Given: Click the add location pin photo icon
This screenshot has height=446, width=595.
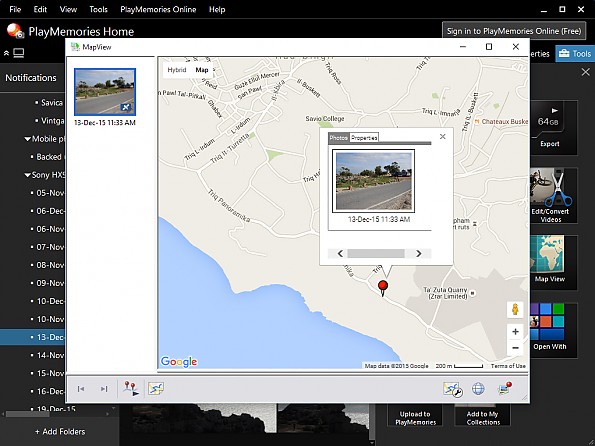Looking at the screenshot, I should [505, 388].
